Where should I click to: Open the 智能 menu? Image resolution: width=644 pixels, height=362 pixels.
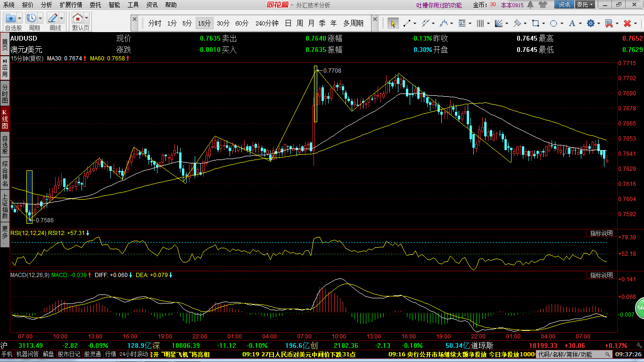(x=114, y=5)
